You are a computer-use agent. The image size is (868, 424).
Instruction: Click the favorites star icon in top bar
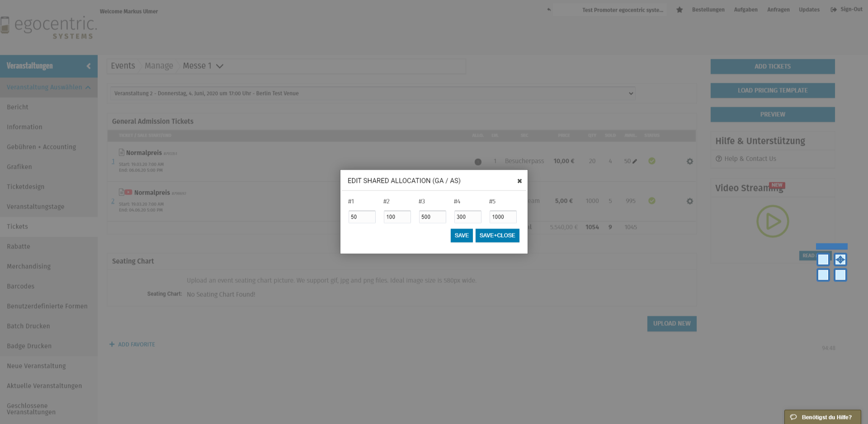(679, 10)
